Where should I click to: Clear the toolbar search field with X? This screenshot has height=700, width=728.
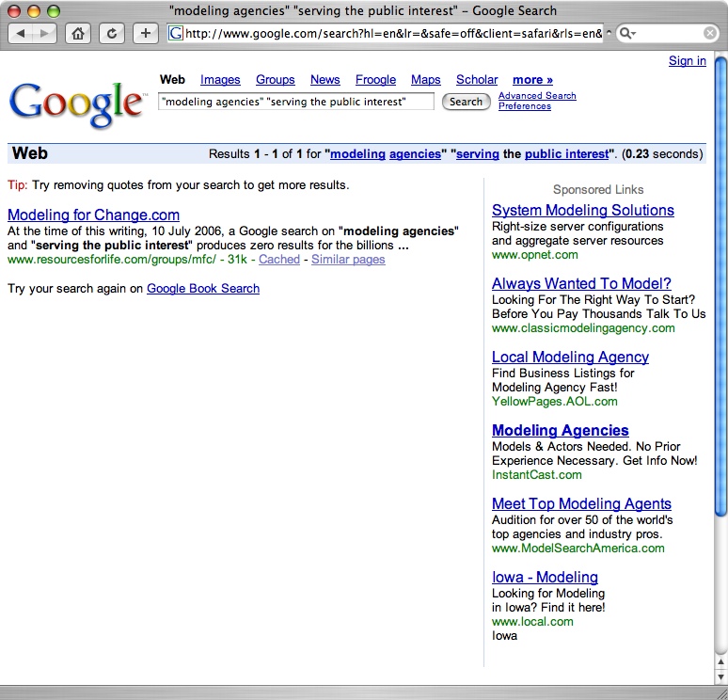tap(710, 34)
